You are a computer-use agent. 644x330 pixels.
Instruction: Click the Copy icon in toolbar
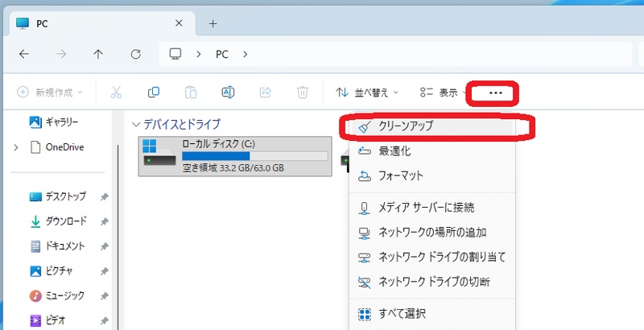point(153,93)
